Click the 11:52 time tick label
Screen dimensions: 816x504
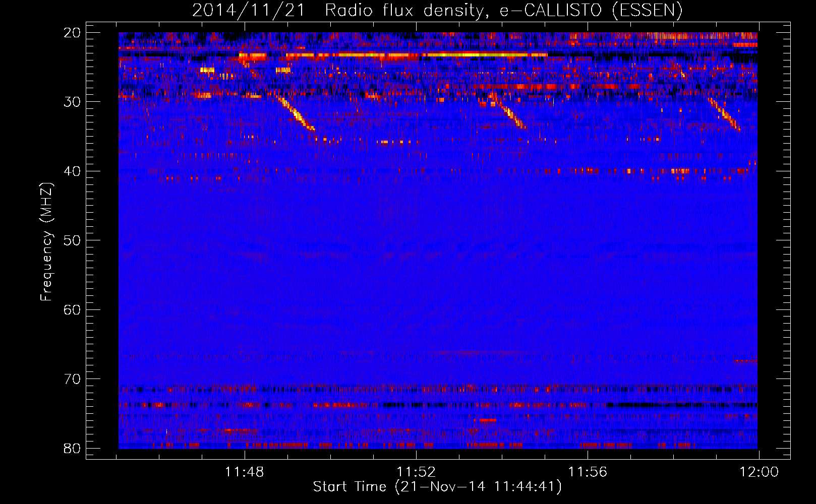416,472
